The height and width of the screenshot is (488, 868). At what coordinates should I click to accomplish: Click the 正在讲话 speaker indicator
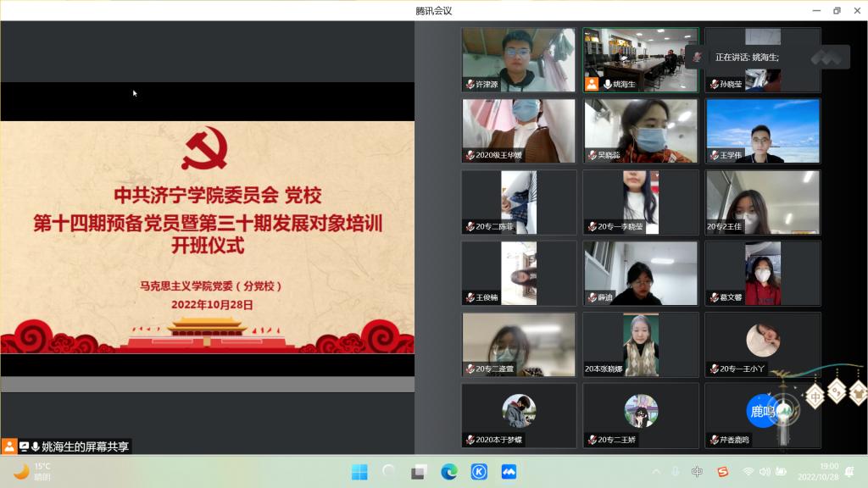point(746,57)
